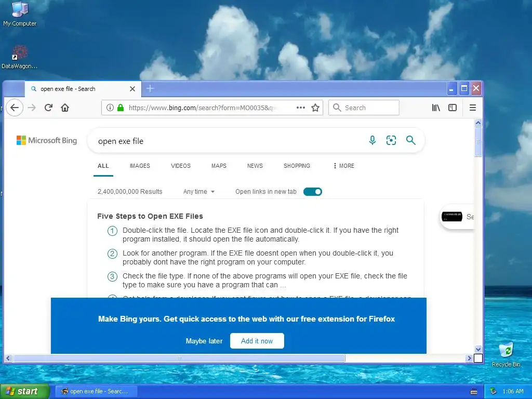Show sidebars using the sidebar icon
Image resolution: width=532 pixels, height=399 pixels.
click(453, 108)
